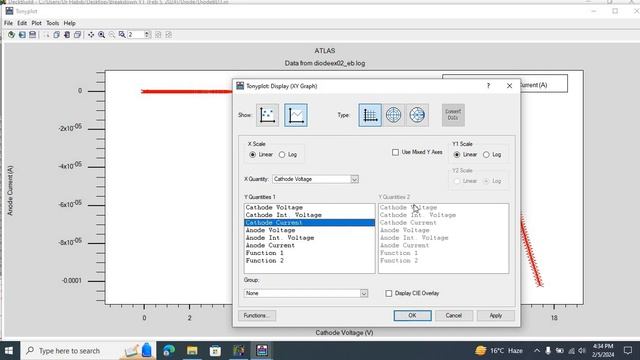The image size is (640, 360).
Task: Click the taskbar search box
Action: click(x=89, y=351)
